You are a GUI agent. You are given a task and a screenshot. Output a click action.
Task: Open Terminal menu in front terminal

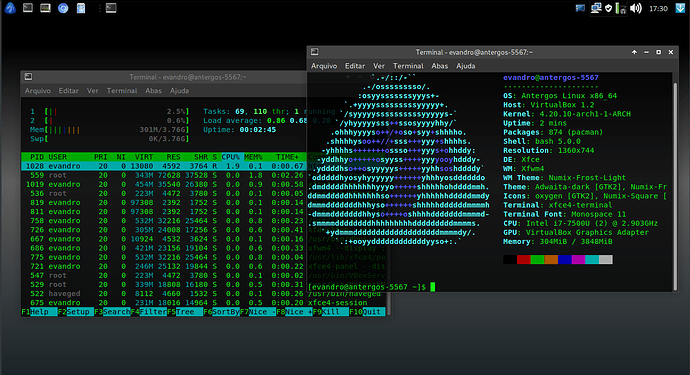(408, 66)
